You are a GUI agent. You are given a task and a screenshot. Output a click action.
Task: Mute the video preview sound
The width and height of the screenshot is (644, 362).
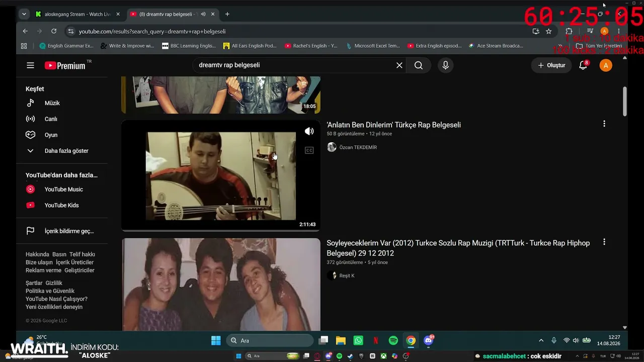[309, 131]
